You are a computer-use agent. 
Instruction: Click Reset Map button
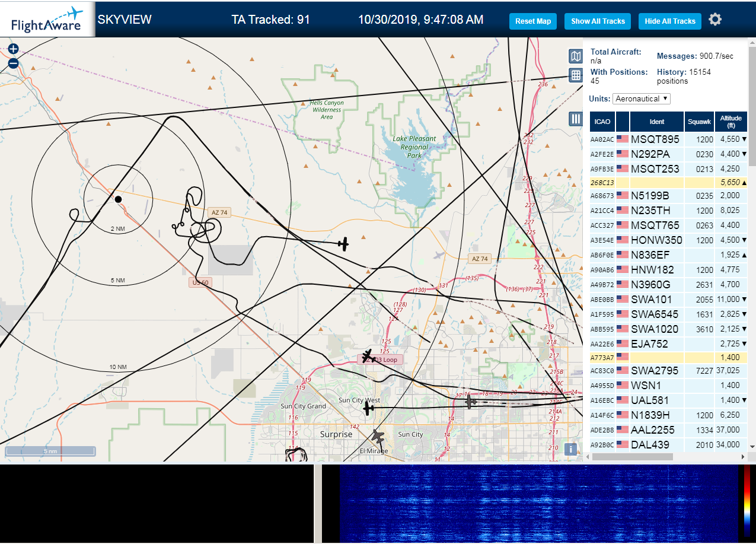[533, 21]
